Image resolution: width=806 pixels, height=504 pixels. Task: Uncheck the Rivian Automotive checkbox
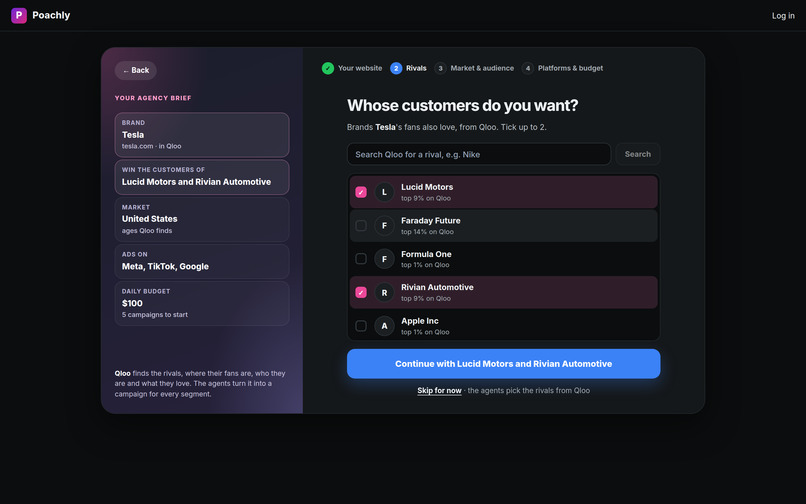(361, 293)
